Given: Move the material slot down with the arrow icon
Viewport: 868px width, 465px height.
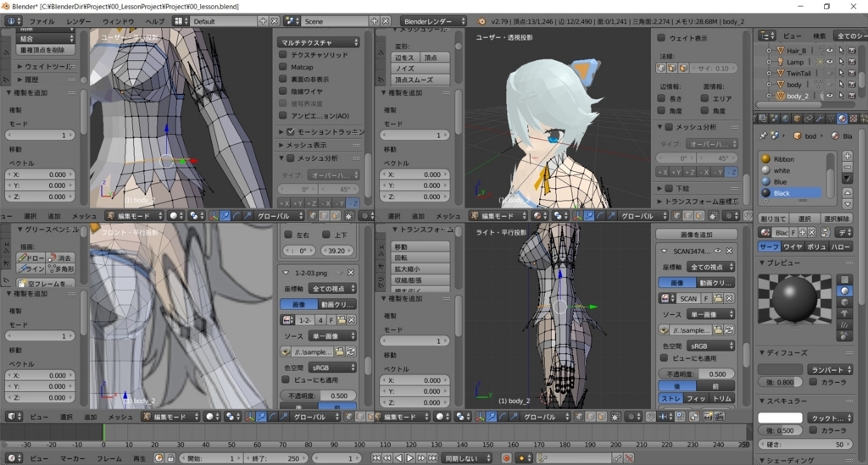Looking at the screenshot, I should 848,204.
